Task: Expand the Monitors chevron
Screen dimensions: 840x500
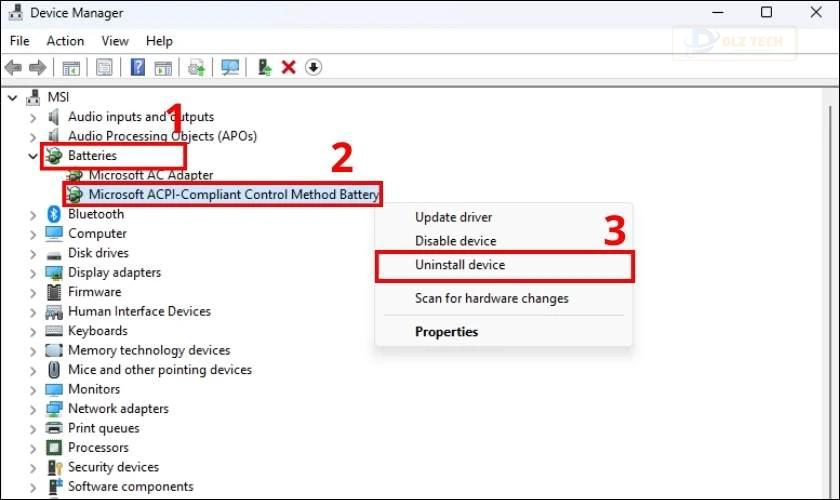Action: click(33, 390)
